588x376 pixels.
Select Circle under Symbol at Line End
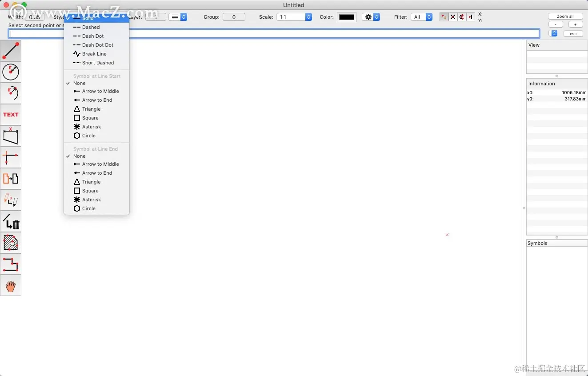click(x=96, y=208)
